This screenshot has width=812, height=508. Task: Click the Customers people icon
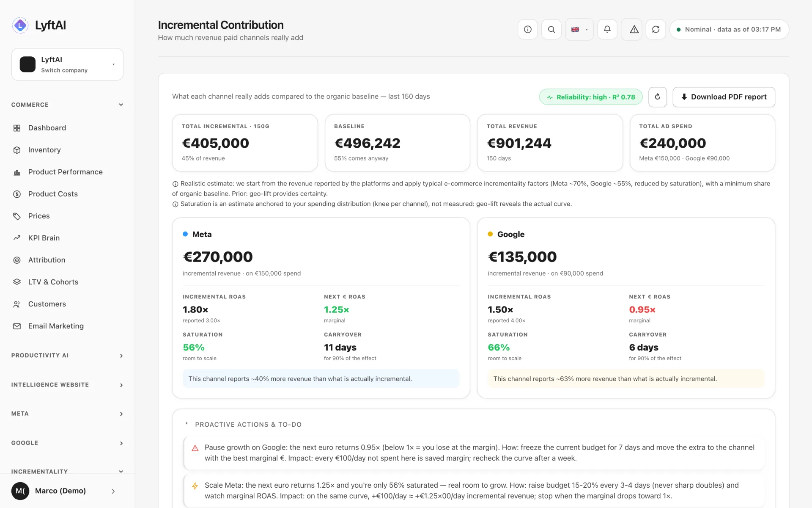coord(17,304)
